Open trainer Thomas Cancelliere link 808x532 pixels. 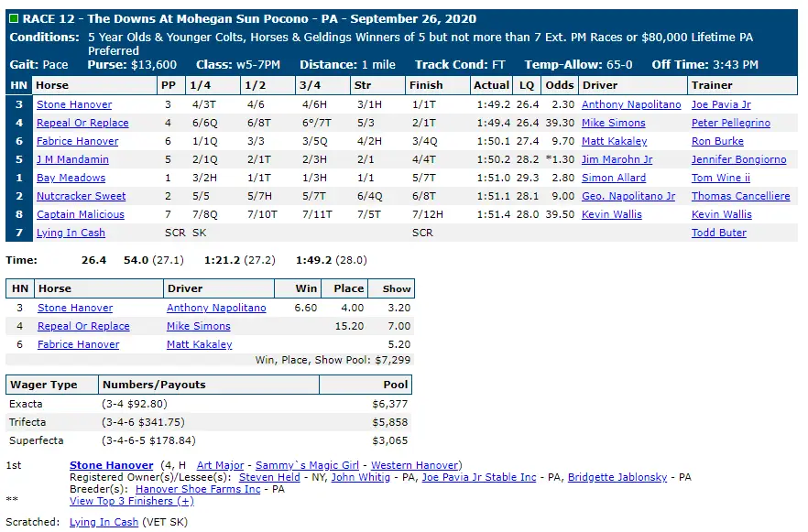tap(740, 196)
